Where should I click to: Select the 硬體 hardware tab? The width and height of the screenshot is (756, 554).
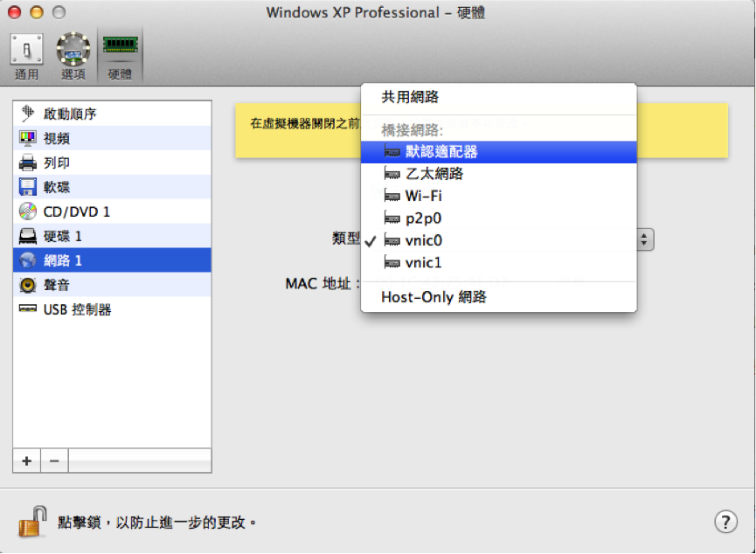[120, 57]
